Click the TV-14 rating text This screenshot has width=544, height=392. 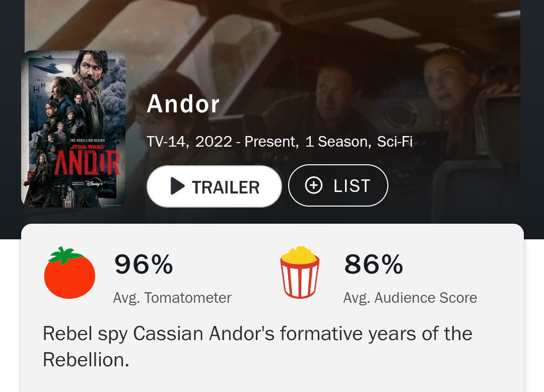(x=168, y=142)
